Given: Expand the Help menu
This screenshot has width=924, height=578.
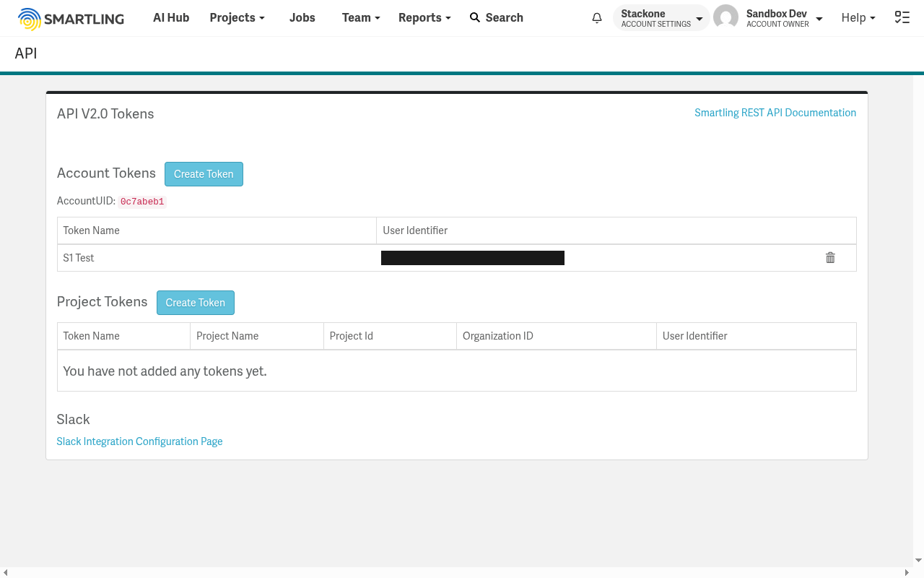Looking at the screenshot, I should [x=858, y=18].
